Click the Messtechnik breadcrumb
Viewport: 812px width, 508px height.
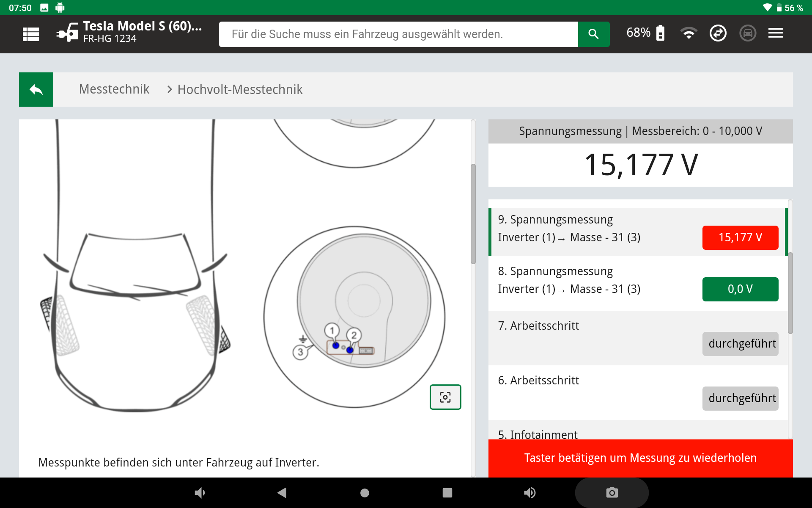[114, 89]
